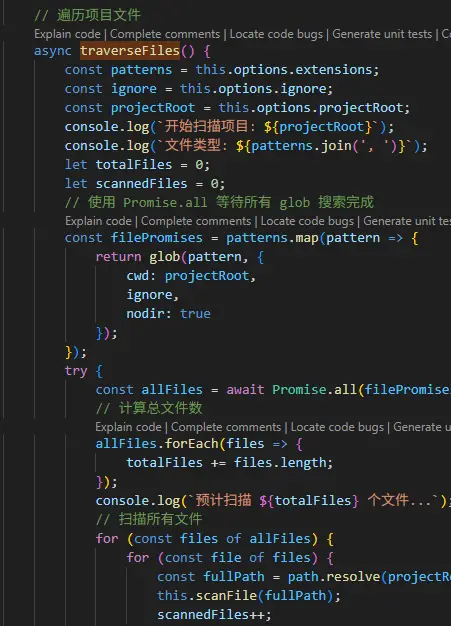
Task: Click 'patterns.map(pattern =>' in the filePromises line
Action: [315, 238]
